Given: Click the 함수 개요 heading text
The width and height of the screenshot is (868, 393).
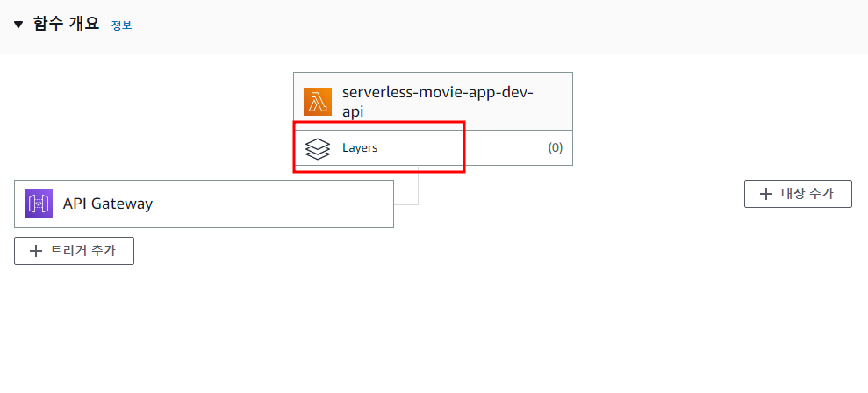Looking at the screenshot, I should click(x=66, y=25).
